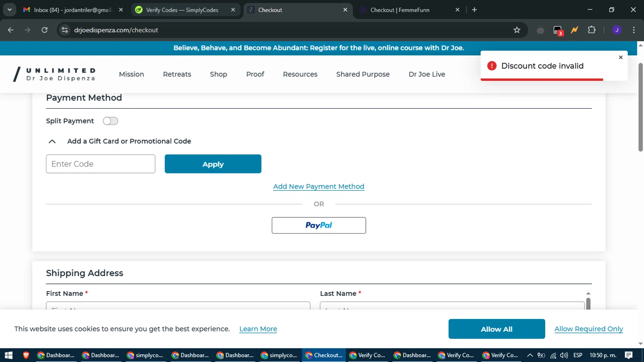Screen dimensions: 644x362
Task: Show hidden system tray icons
Action: tap(530, 355)
